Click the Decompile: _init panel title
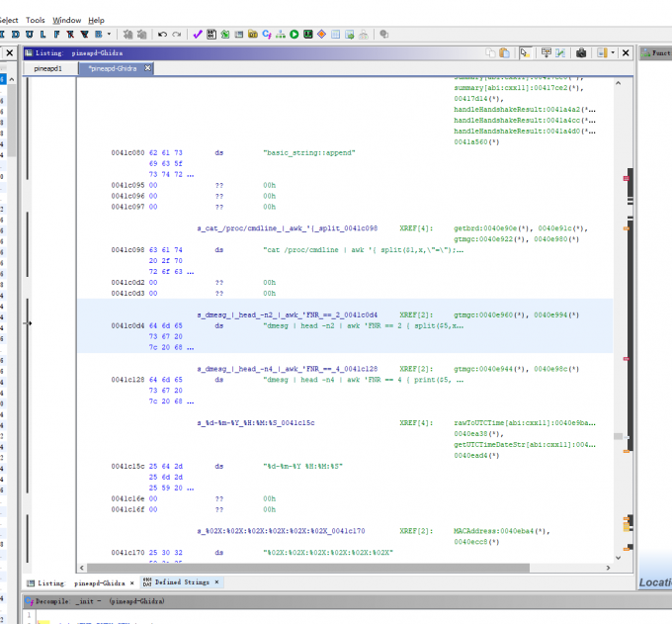Viewport: 672px width, 624px height. (x=100, y=601)
